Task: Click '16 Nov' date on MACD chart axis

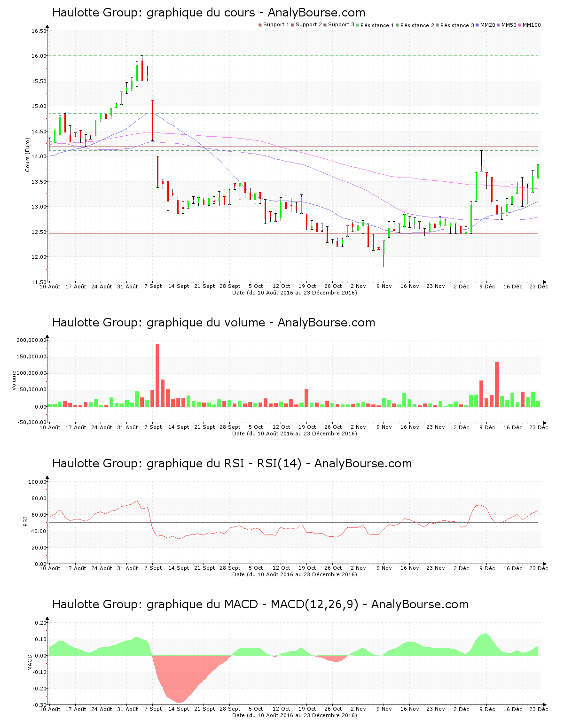Action: 410,709
